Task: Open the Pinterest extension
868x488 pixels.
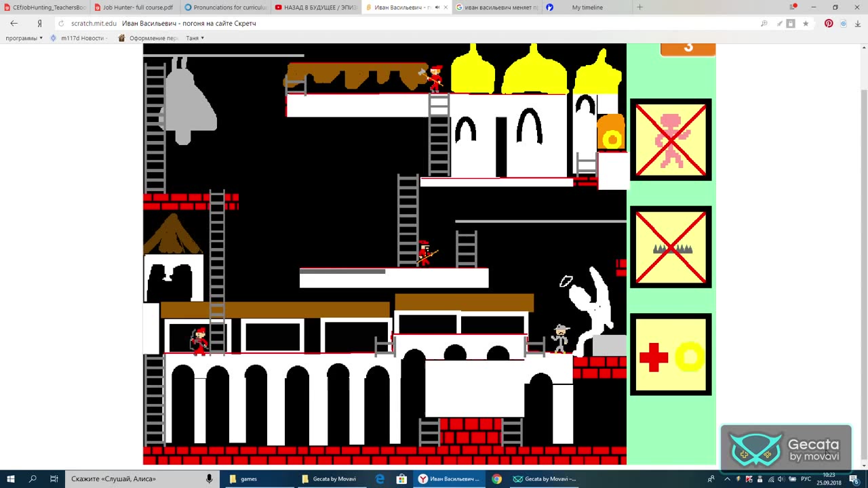Action: click(829, 23)
